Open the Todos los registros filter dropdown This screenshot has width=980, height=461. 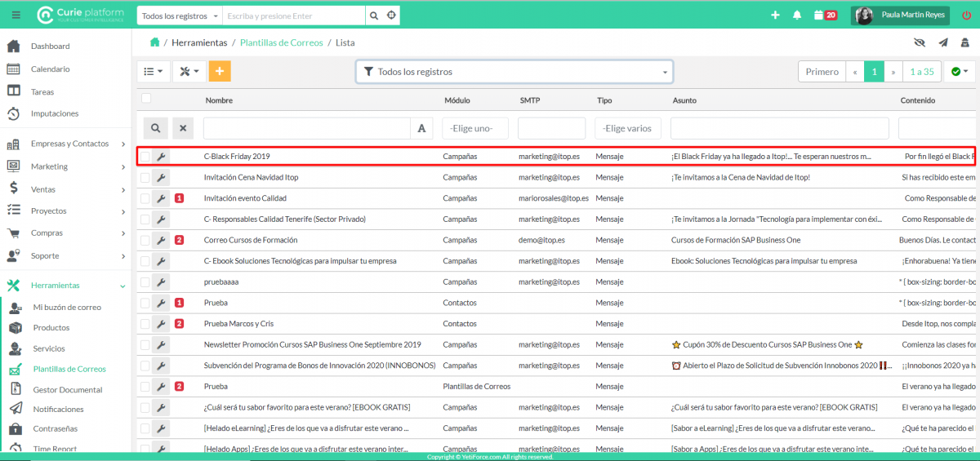click(514, 72)
